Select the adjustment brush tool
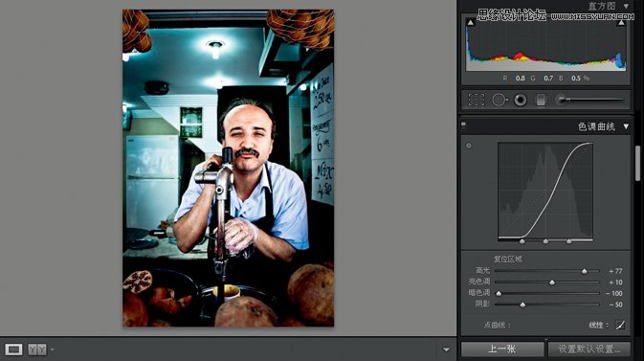Screen dimensions: 644x361 [589, 100]
